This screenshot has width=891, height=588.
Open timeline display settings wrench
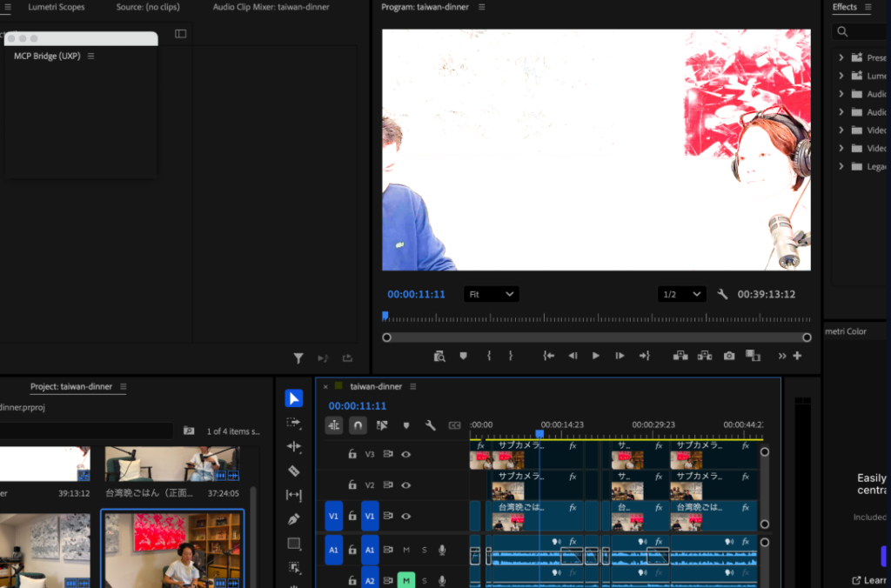(430, 425)
